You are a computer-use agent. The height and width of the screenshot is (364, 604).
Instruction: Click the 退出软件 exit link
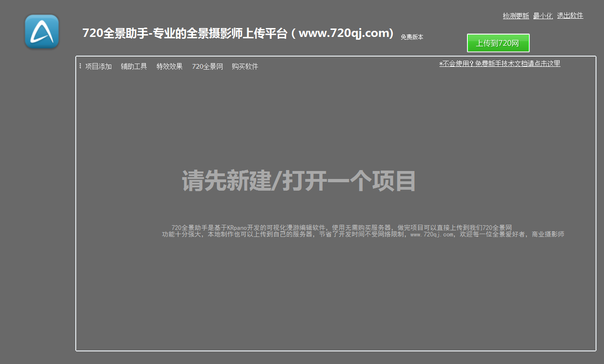(x=570, y=15)
